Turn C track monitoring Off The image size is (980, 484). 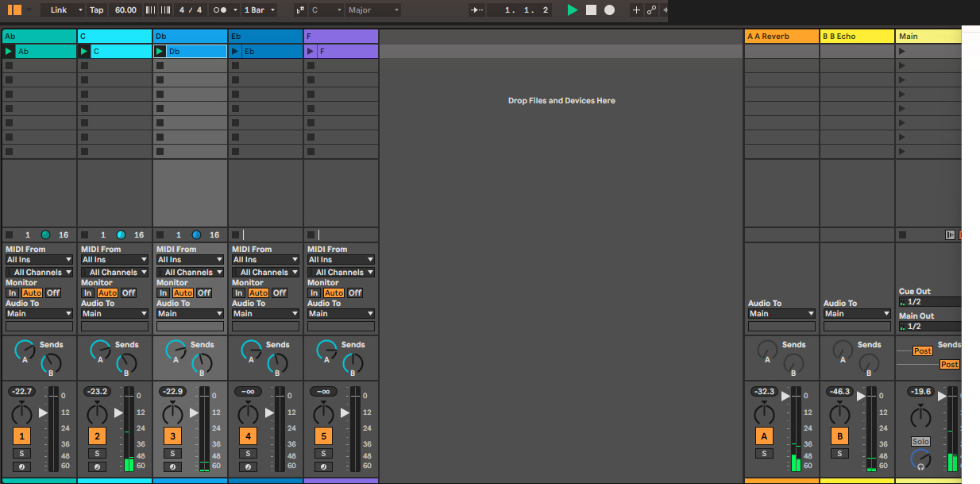coord(129,292)
